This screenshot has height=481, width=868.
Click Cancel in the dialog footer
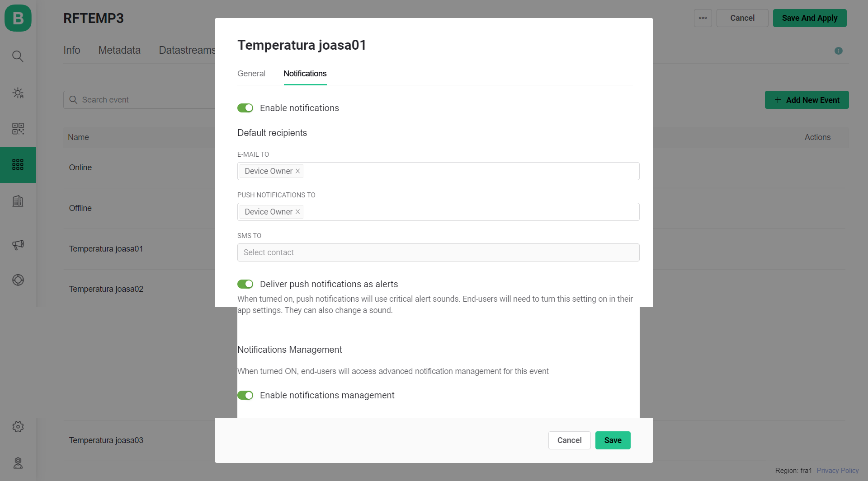(569, 440)
